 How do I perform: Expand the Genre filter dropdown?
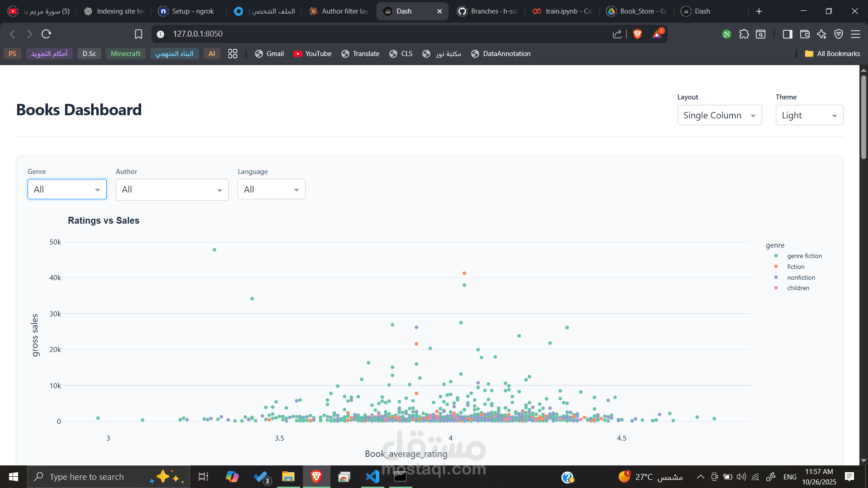click(x=67, y=189)
